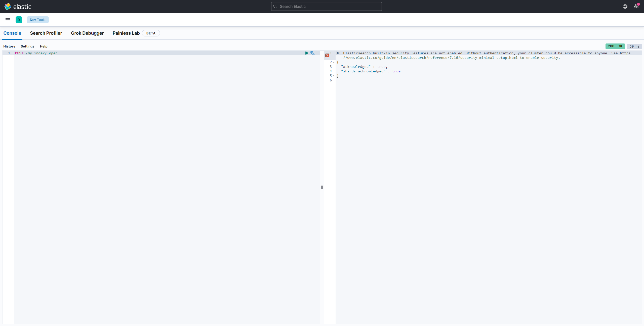Open the hamburger navigation menu
The width and height of the screenshot is (644, 326).
click(x=8, y=20)
